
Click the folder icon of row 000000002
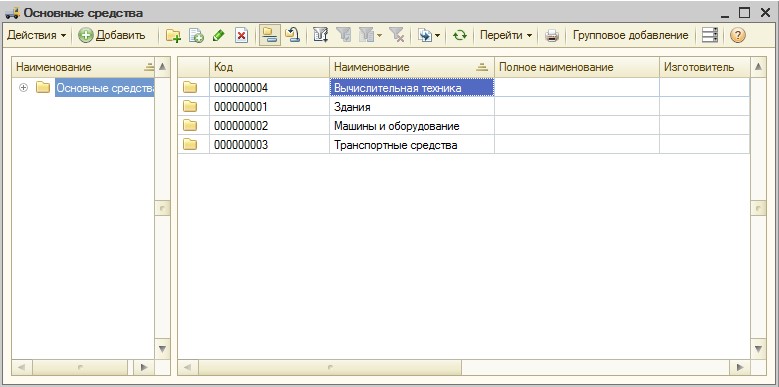click(190, 126)
